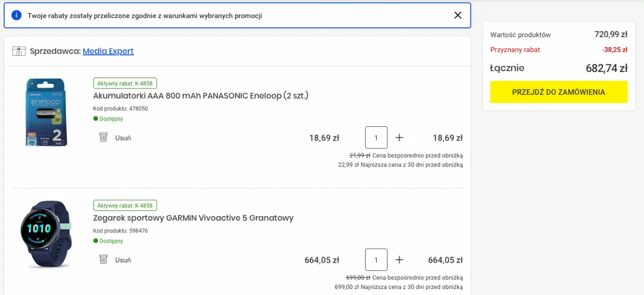Screen dimensions: 644x295
Task: Remove Garmin watch using Usuń text
Action: click(x=123, y=260)
